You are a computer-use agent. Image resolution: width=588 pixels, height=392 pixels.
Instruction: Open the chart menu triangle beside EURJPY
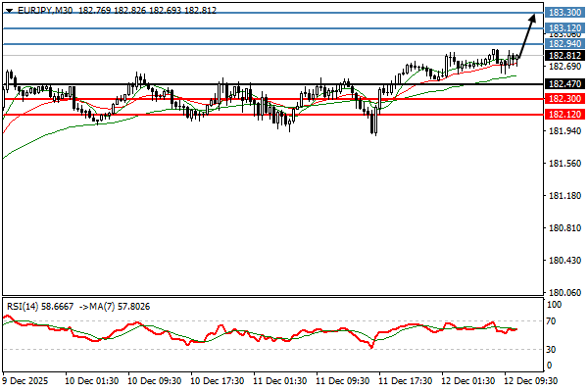(9, 9)
